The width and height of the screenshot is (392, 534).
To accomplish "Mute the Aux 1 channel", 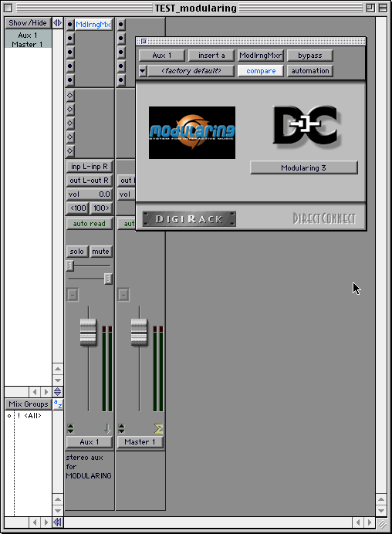I will tap(100, 252).
